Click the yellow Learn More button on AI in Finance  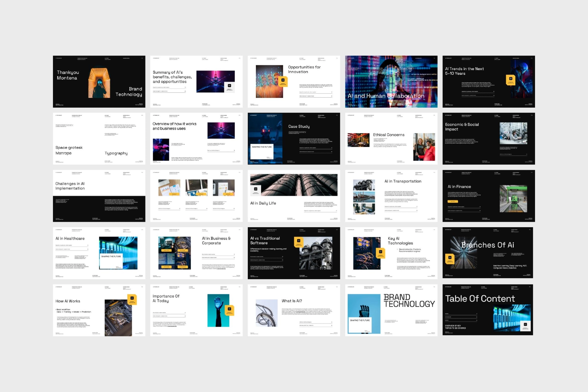(x=452, y=201)
